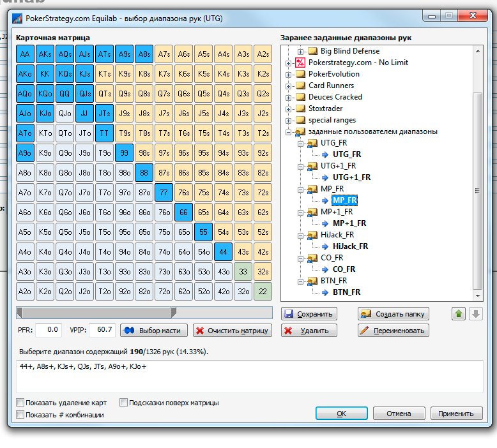This screenshot has width=497, height=448.
Task: Click the range text box with '44+, A8s+'
Action: pyautogui.click(x=249, y=376)
